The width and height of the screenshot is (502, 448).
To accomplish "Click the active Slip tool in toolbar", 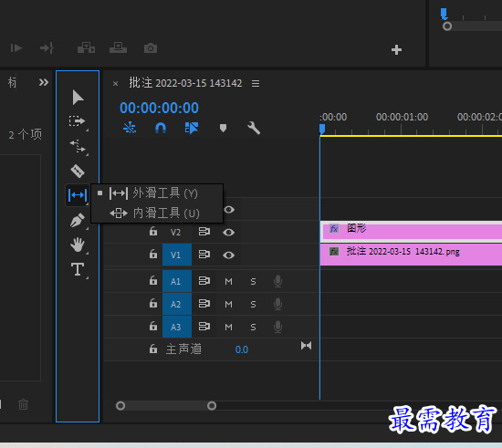I will click(78, 194).
